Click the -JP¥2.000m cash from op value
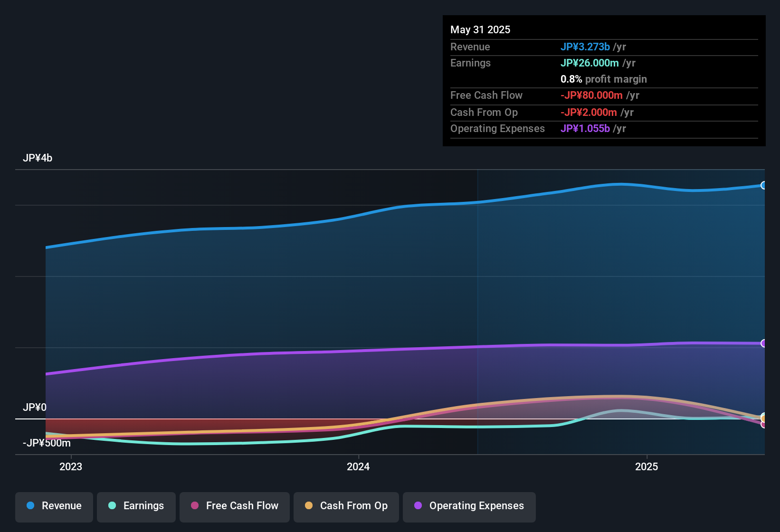This screenshot has width=780, height=532. tap(589, 113)
